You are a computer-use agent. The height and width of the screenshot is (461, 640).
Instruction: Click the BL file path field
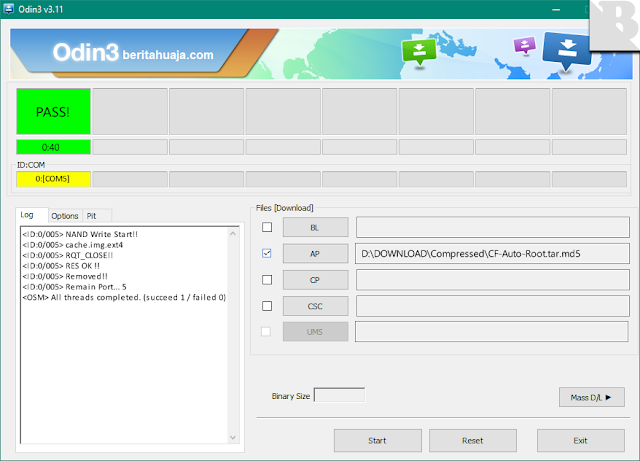pyautogui.click(x=493, y=227)
